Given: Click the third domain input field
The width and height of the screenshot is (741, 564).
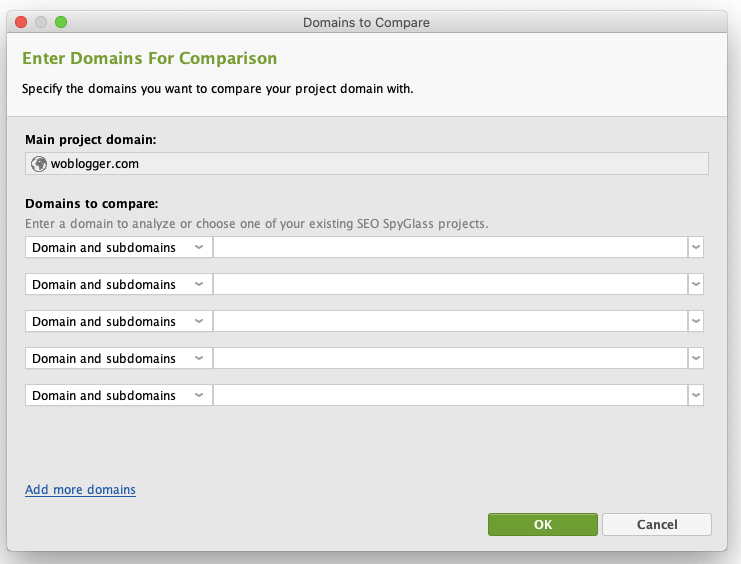Looking at the screenshot, I should pyautogui.click(x=450, y=321).
